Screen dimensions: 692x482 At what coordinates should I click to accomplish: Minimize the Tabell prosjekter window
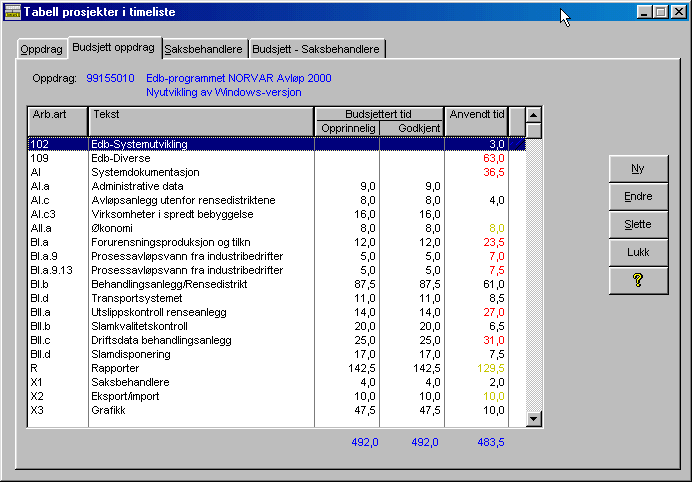click(x=644, y=11)
